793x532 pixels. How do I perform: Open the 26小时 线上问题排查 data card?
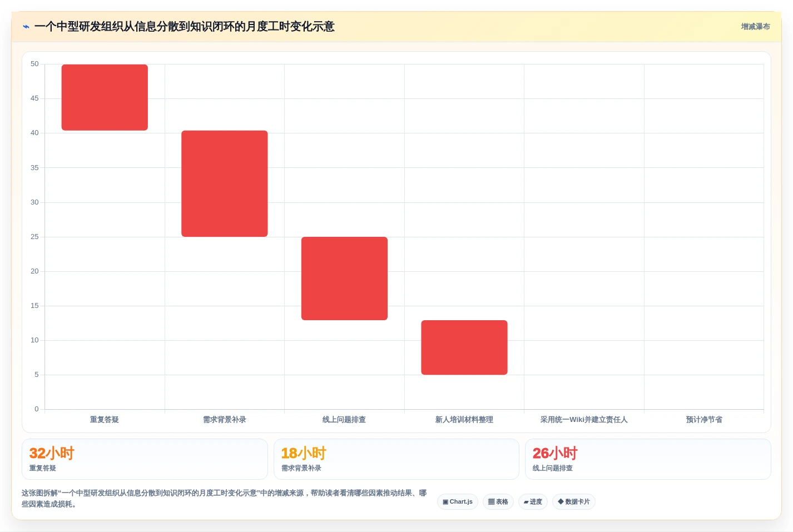pos(648,459)
